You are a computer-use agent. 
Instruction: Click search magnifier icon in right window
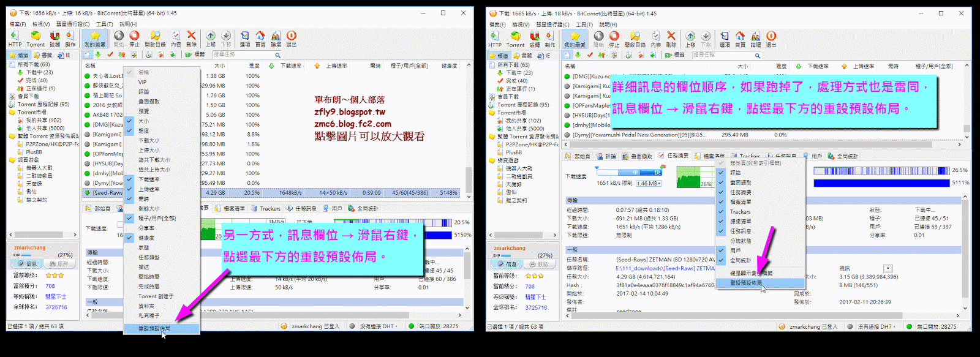point(758,55)
